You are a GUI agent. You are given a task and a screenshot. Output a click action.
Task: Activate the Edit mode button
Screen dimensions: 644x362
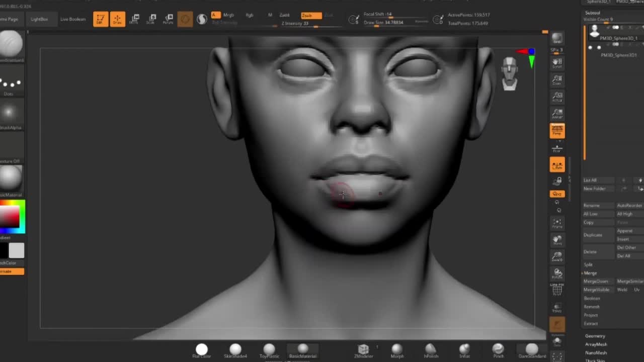(101, 19)
